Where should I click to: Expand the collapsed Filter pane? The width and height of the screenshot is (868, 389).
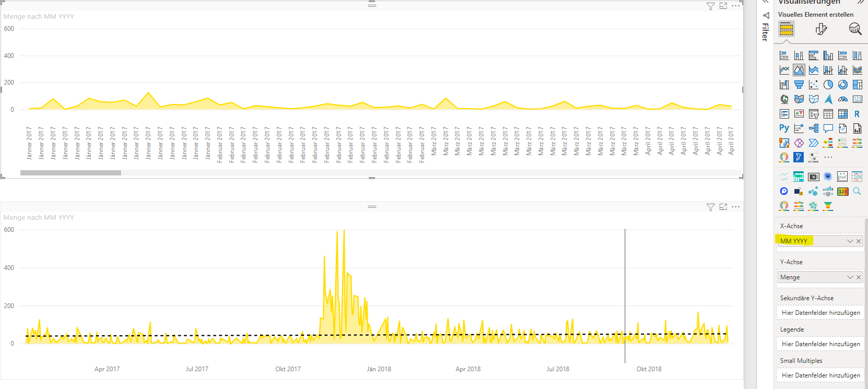click(766, 2)
